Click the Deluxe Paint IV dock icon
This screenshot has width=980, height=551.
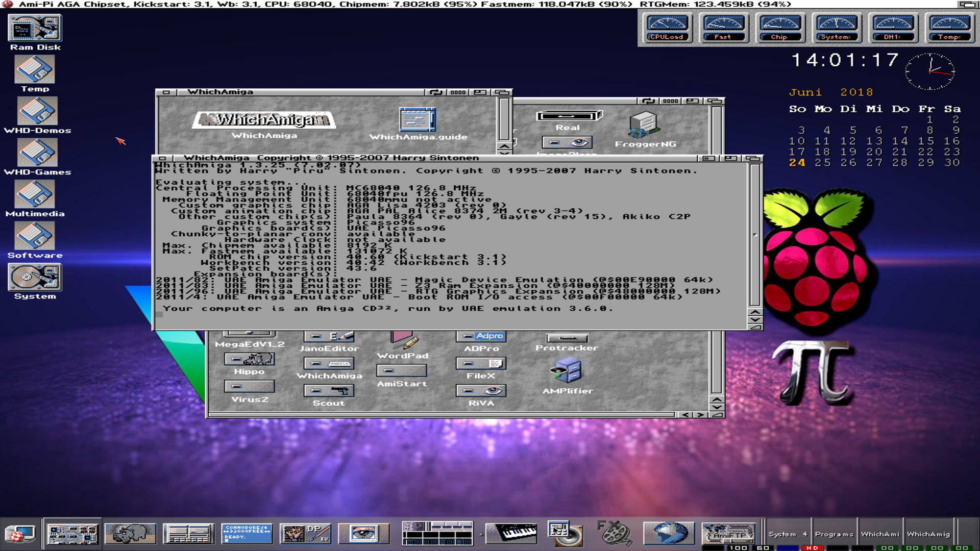click(x=305, y=534)
